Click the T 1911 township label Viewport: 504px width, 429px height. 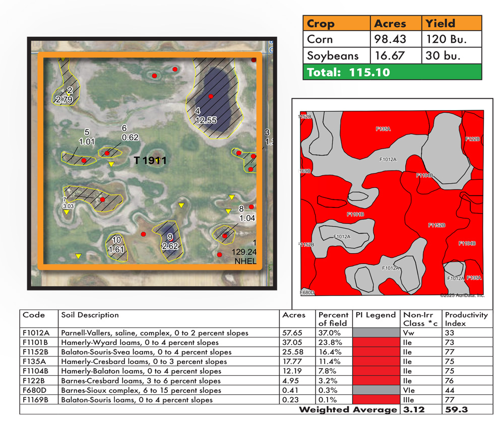[151, 160]
